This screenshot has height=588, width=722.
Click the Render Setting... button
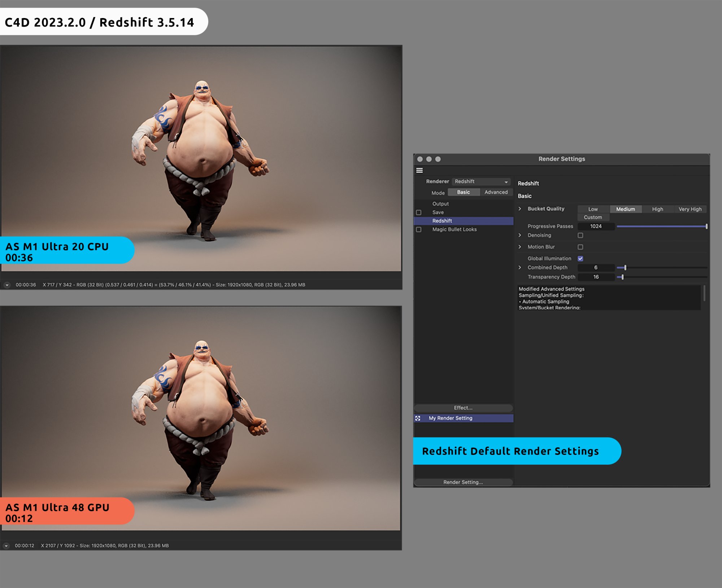tap(463, 482)
